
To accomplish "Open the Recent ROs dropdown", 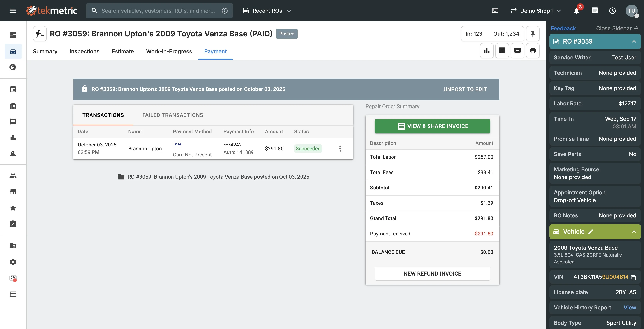I will pyautogui.click(x=267, y=11).
